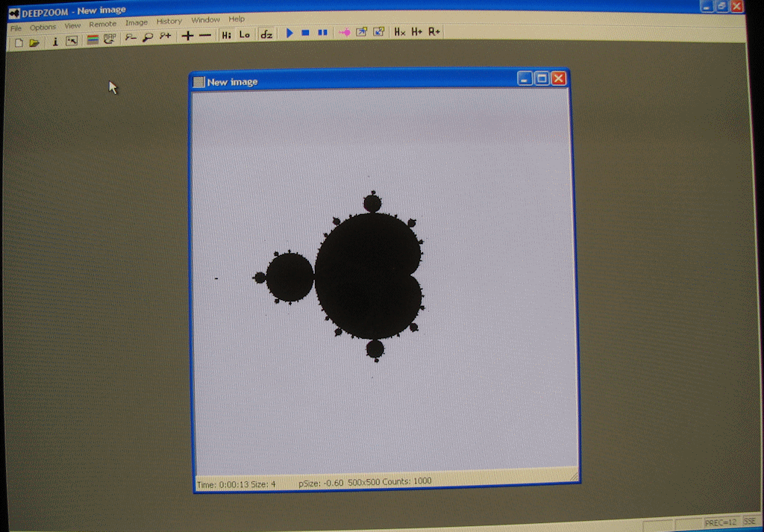Click the 'pSize: -0.60' status text
The image size is (764, 532).
click(x=321, y=483)
